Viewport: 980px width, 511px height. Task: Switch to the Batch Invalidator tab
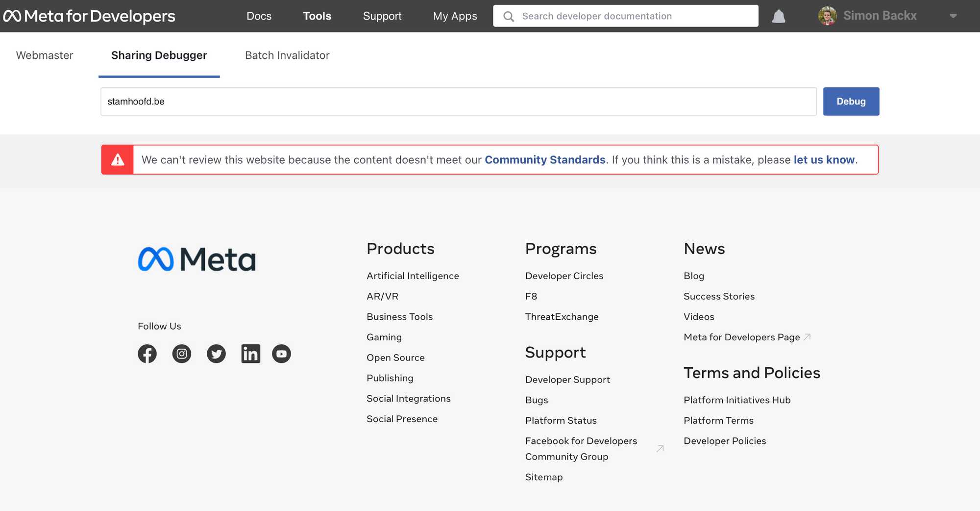coord(287,55)
